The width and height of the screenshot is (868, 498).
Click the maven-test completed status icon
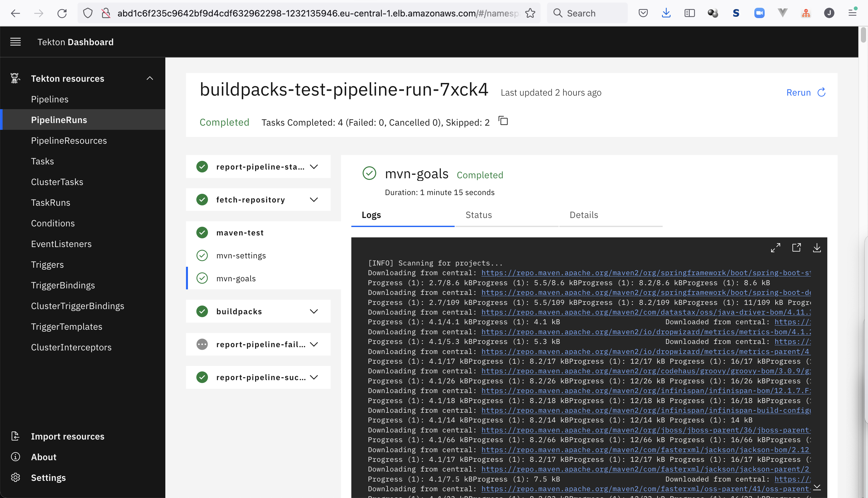(202, 233)
